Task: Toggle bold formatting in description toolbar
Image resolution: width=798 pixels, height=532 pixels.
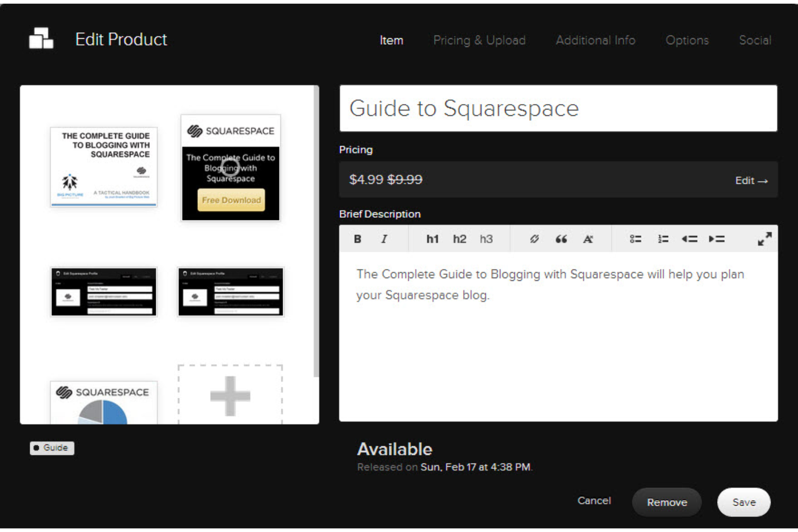Action: point(357,239)
